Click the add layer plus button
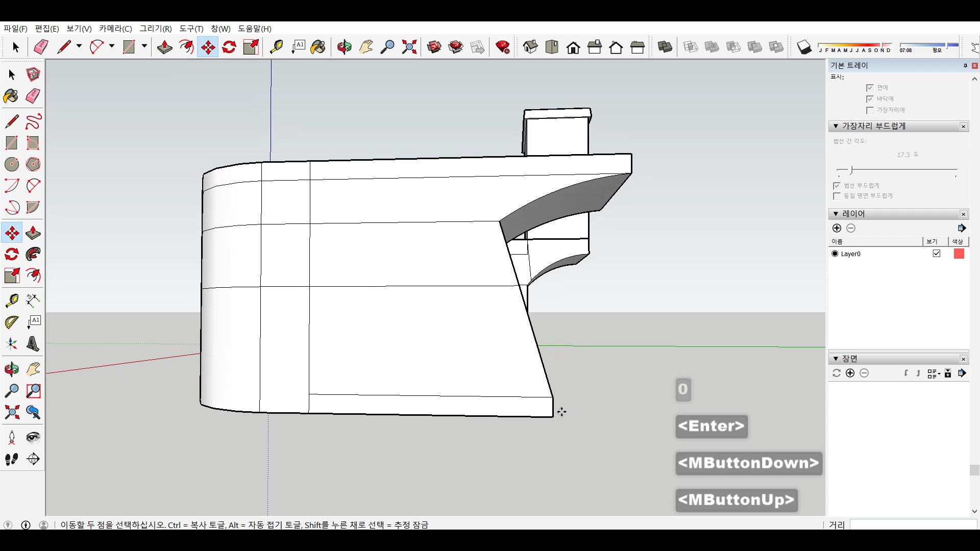 click(x=837, y=228)
